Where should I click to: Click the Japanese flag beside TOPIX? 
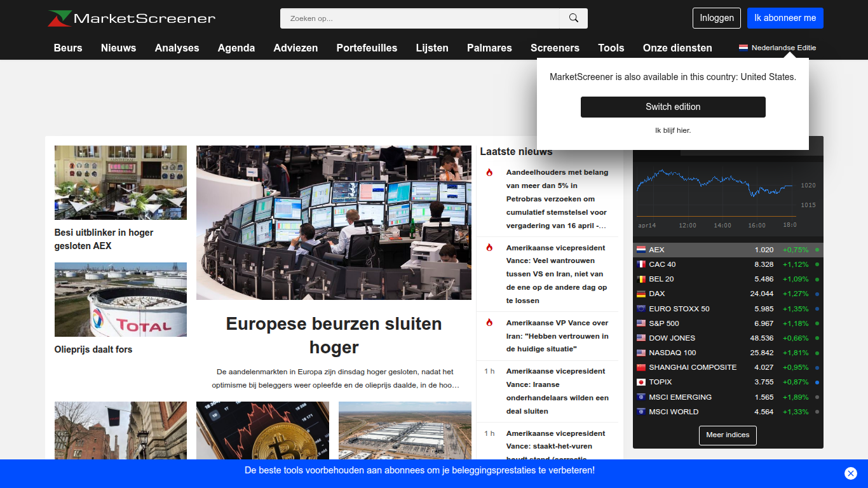pyautogui.click(x=641, y=382)
